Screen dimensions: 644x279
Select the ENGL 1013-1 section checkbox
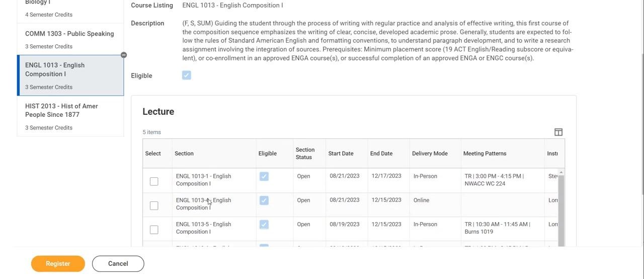(x=154, y=181)
